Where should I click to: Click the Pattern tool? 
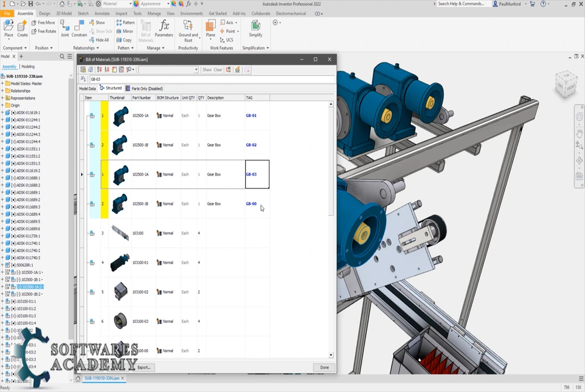tap(125, 23)
